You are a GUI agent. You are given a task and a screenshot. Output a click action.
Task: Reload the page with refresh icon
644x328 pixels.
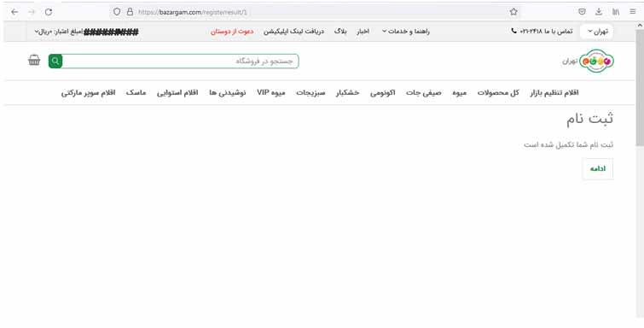[49, 12]
